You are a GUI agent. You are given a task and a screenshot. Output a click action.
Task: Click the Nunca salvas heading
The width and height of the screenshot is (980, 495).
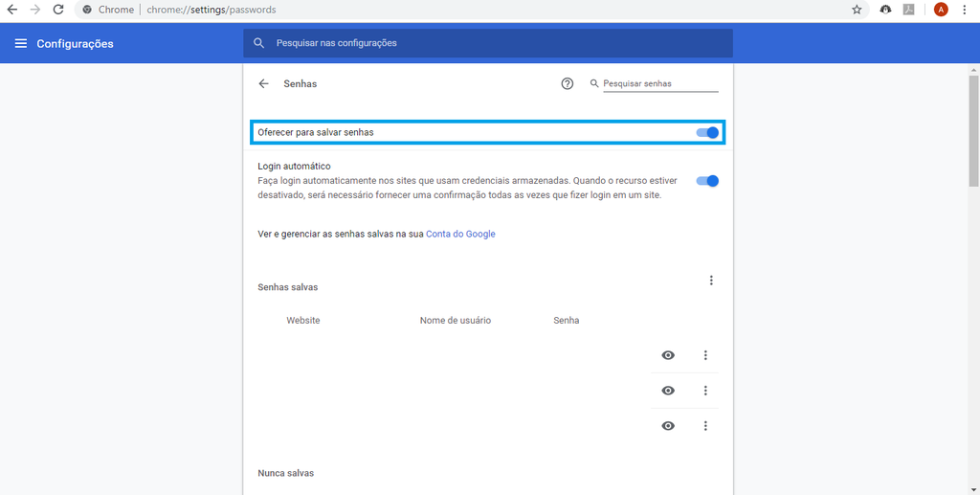285,473
